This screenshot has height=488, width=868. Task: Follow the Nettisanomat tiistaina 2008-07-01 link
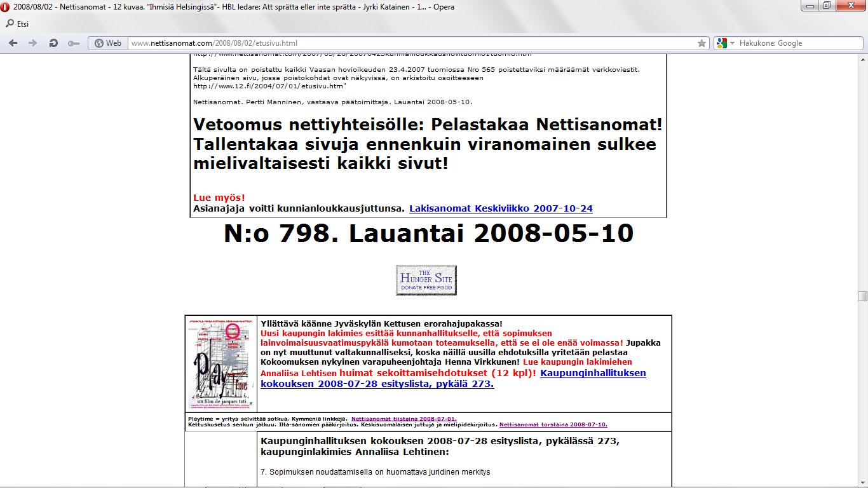click(x=403, y=419)
